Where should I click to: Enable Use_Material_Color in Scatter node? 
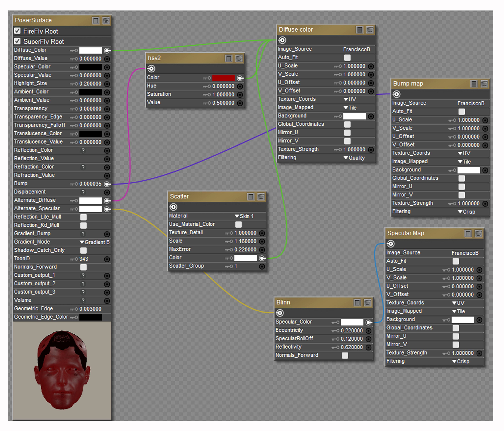(x=238, y=224)
